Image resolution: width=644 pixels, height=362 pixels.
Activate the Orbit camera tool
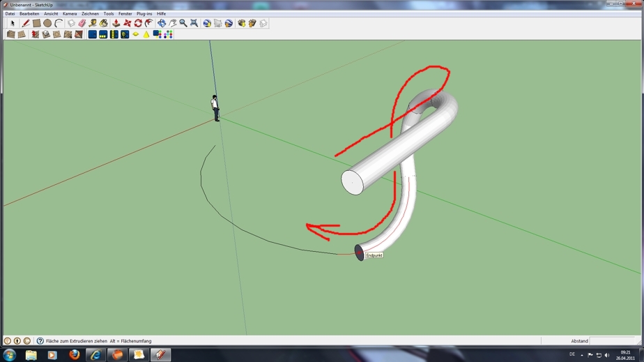coord(162,23)
